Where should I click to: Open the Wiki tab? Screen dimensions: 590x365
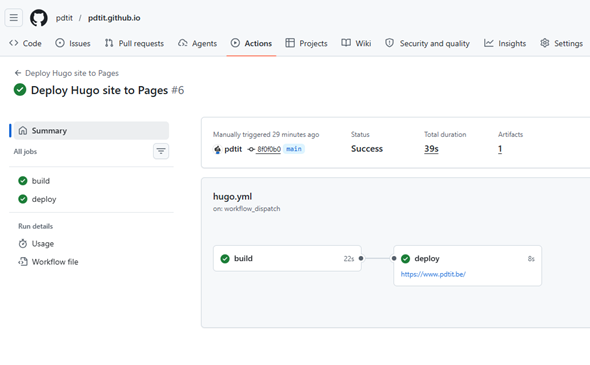356,43
